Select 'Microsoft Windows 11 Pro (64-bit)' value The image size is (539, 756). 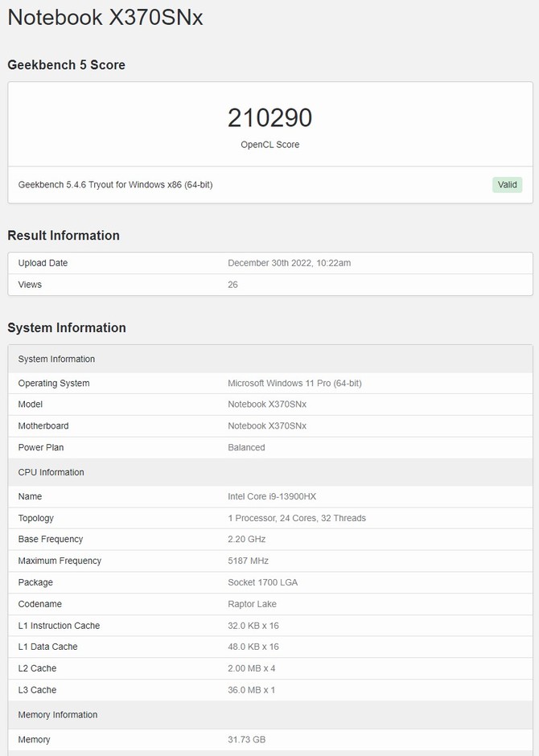pyautogui.click(x=294, y=384)
